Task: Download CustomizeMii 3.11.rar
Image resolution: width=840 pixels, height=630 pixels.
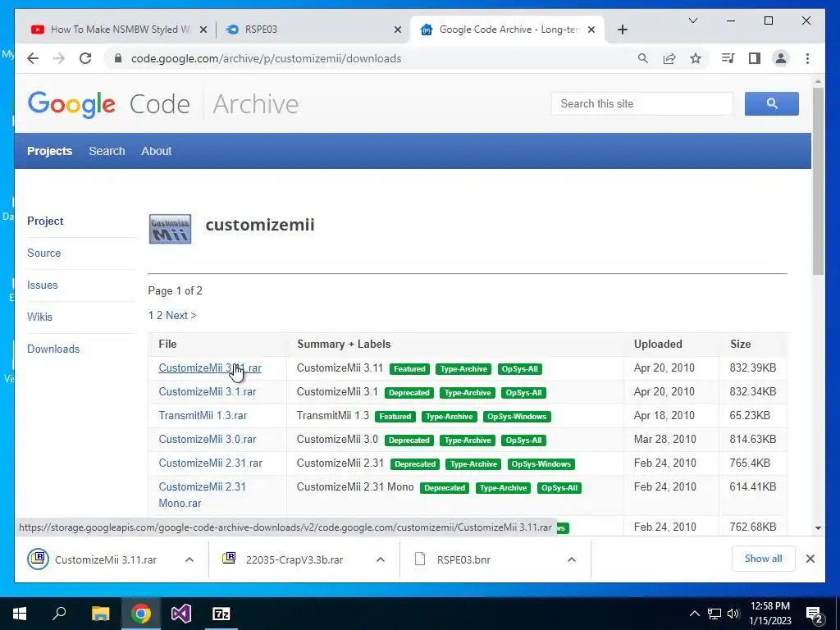Action: point(210,368)
